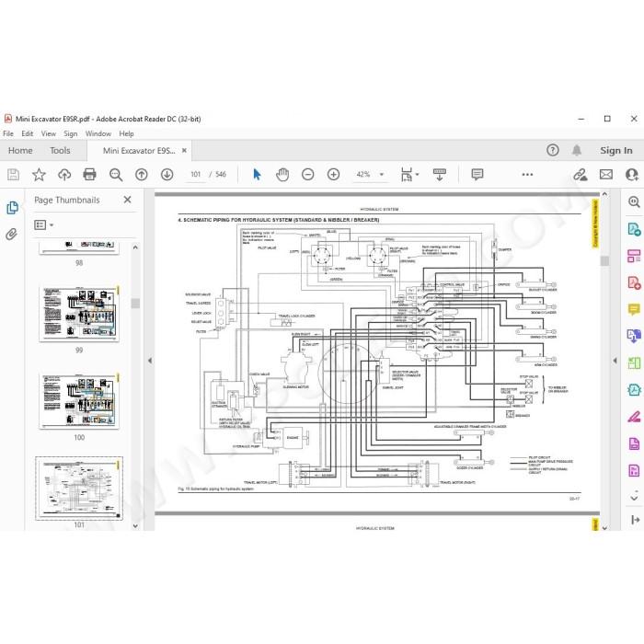Image resolution: width=644 pixels, height=644 pixels.
Task: Select page 98 thumbnail
Action: tap(79, 248)
